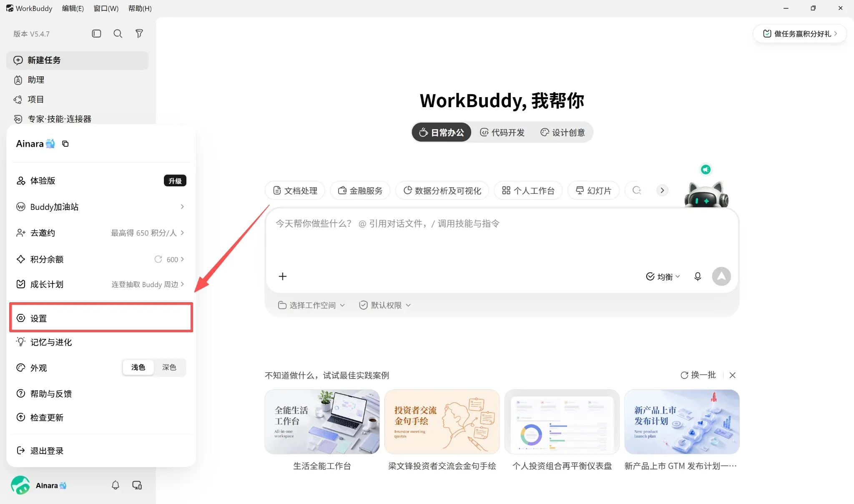Select light 浅色 appearance
The height and width of the screenshot is (504, 854).
[x=138, y=367]
